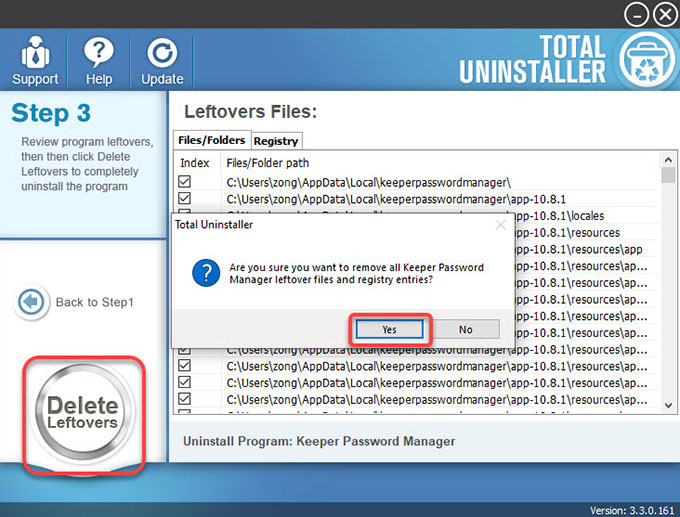Select the app-10.8.1\locales path row
The height and width of the screenshot is (517, 680).
point(559,216)
